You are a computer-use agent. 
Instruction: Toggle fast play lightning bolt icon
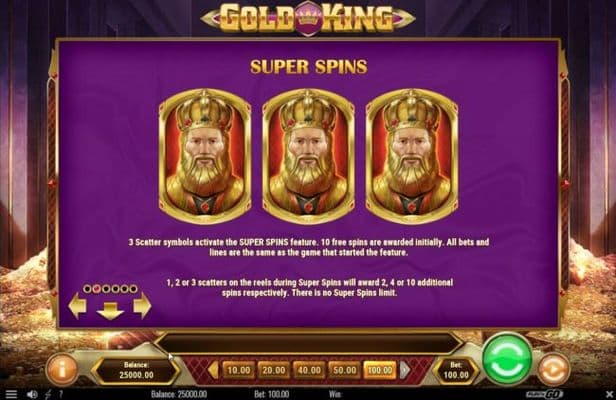pyautogui.click(x=48, y=394)
